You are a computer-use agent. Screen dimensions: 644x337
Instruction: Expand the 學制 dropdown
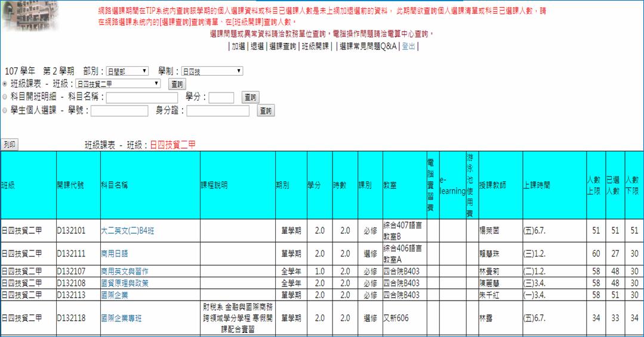[x=212, y=72]
